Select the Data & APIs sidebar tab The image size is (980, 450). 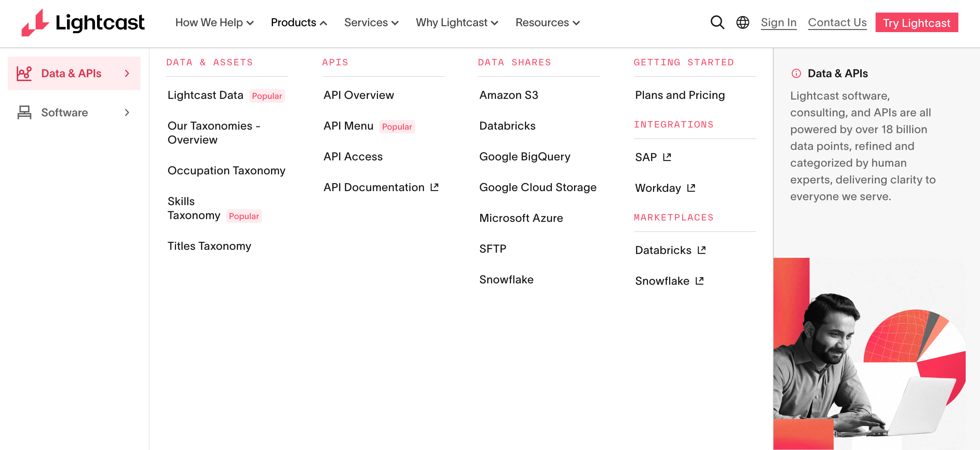(74, 73)
